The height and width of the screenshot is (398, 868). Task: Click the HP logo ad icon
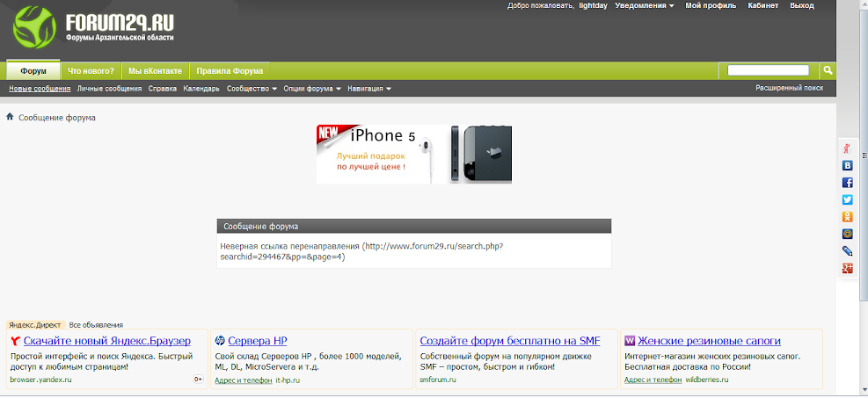pyautogui.click(x=219, y=341)
